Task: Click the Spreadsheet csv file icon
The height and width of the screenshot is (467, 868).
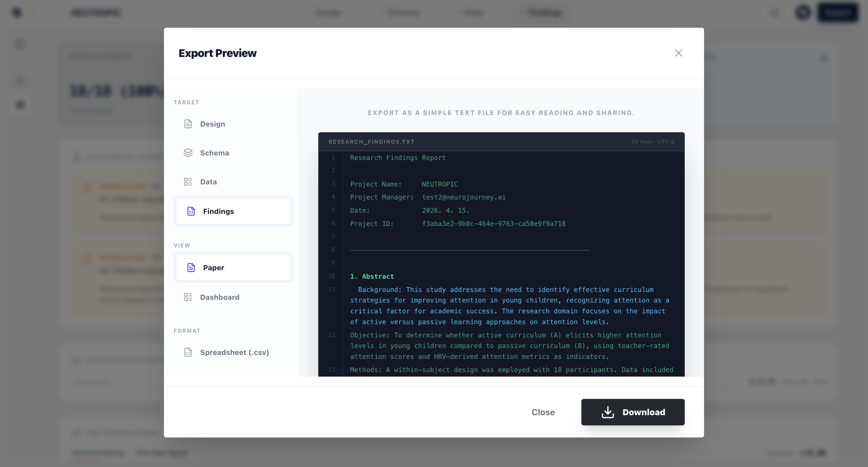Action: click(188, 353)
